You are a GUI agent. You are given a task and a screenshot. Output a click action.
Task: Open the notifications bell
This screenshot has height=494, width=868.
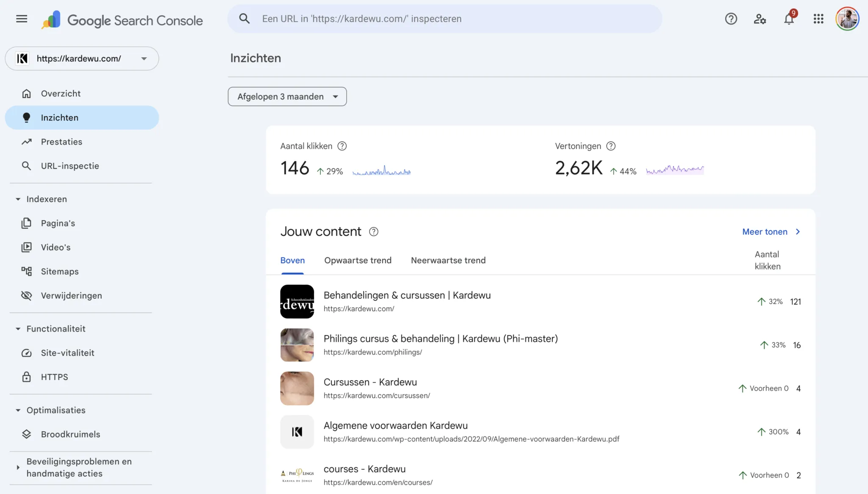click(x=789, y=19)
